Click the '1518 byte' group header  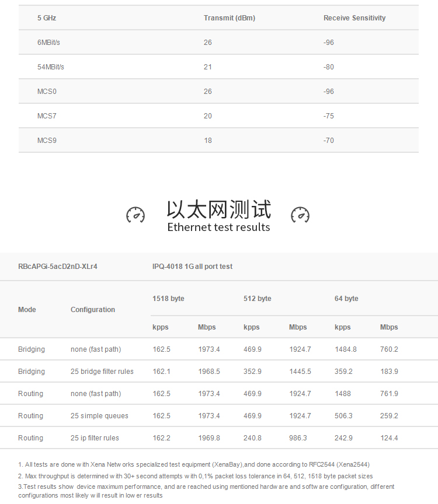click(168, 299)
